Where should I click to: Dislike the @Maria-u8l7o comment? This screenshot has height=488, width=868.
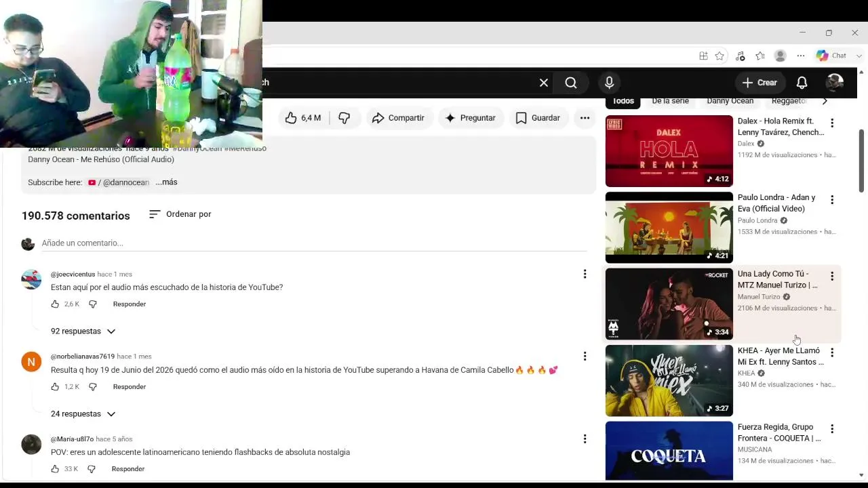(x=92, y=469)
